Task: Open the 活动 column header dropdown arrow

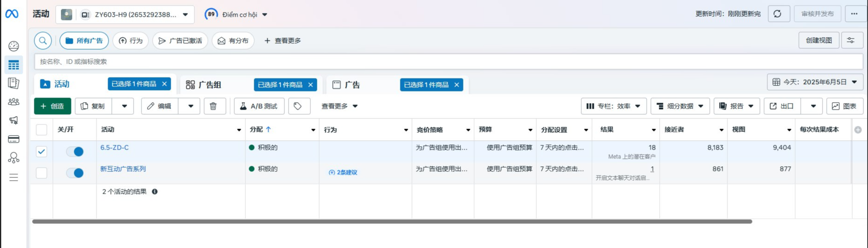Action: pos(239,130)
